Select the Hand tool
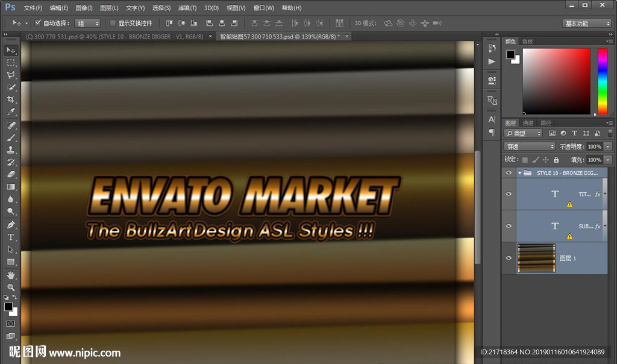Viewport: 617px width, 364px height. [x=11, y=275]
